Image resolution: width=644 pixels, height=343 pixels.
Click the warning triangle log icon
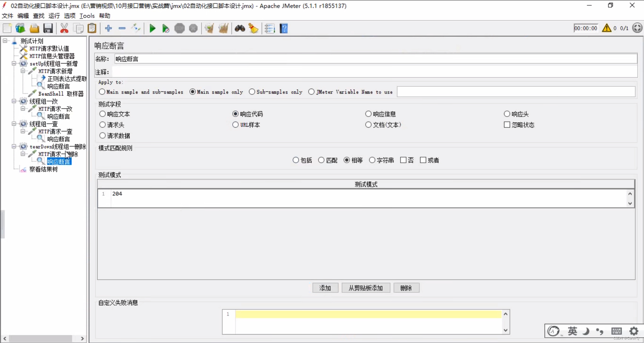tap(607, 28)
